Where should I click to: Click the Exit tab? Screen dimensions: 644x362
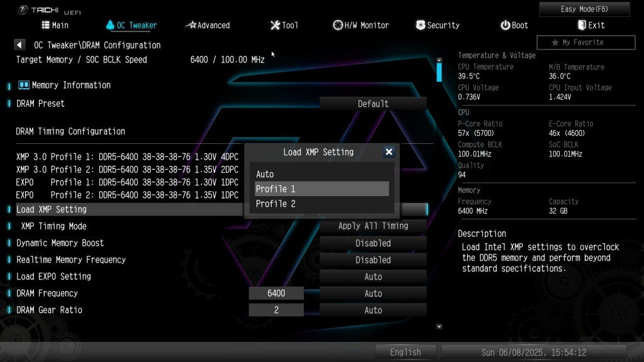(591, 25)
